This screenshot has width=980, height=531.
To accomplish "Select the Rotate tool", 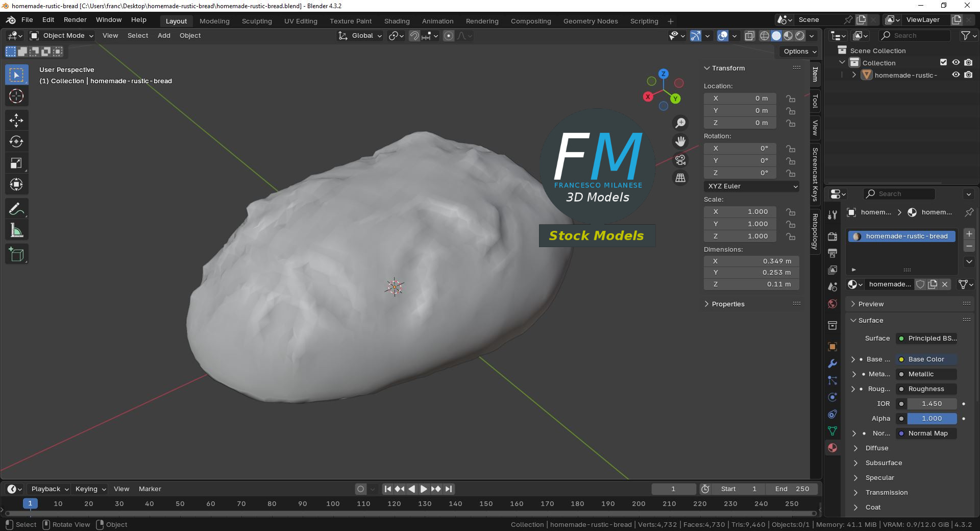I will coord(16,142).
